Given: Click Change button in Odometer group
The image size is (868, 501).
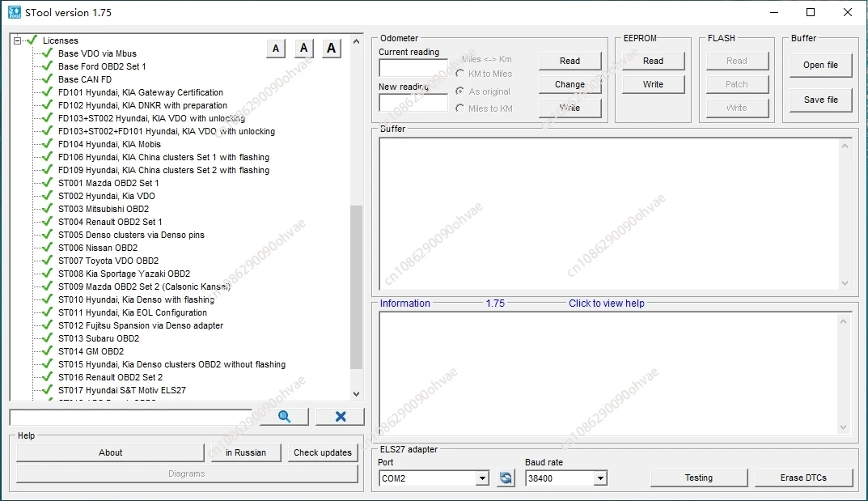Looking at the screenshot, I should coord(569,84).
